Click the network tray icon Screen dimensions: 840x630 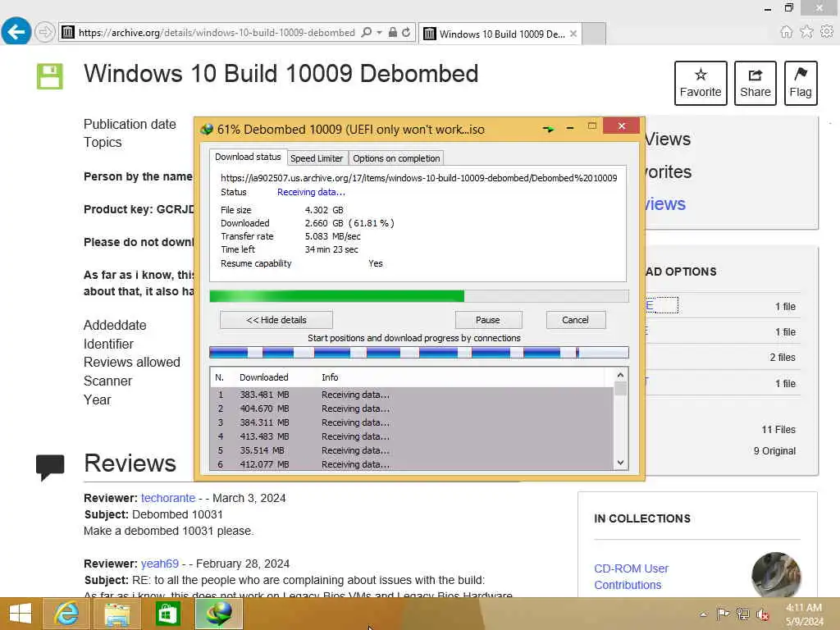pos(742,614)
